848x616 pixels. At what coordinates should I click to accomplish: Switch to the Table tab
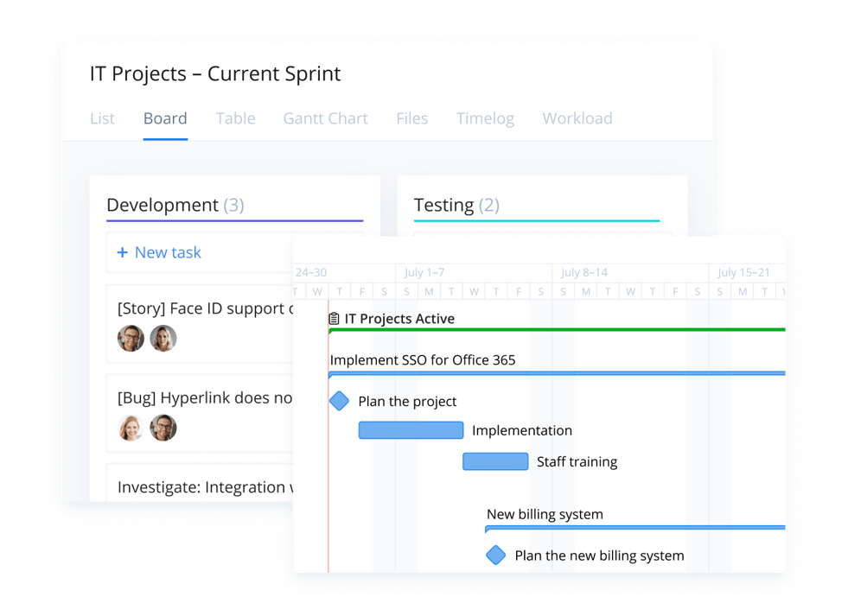click(236, 118)
